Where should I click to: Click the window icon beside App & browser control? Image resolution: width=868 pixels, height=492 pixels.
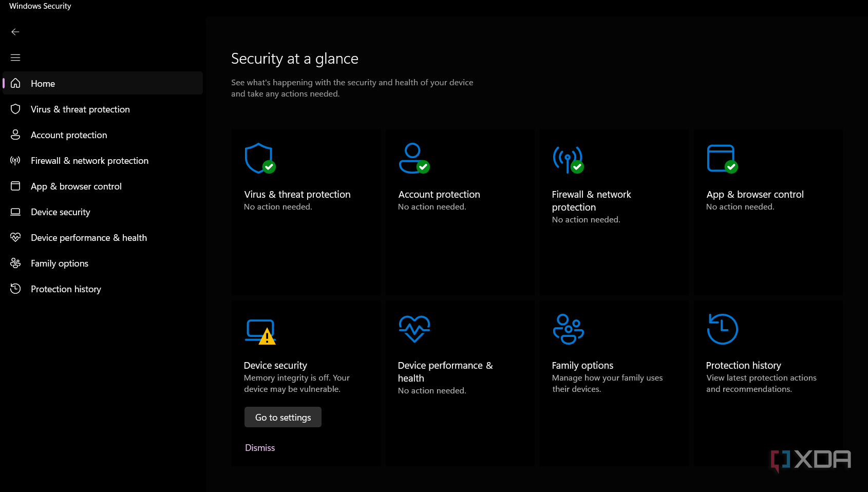(15, 186)
